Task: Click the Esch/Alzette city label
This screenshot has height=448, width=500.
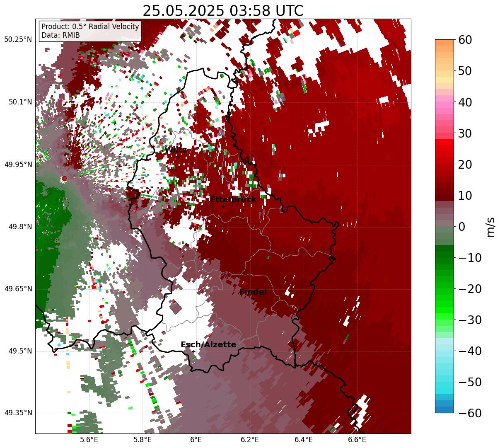Action: click(x=208, y=344)
